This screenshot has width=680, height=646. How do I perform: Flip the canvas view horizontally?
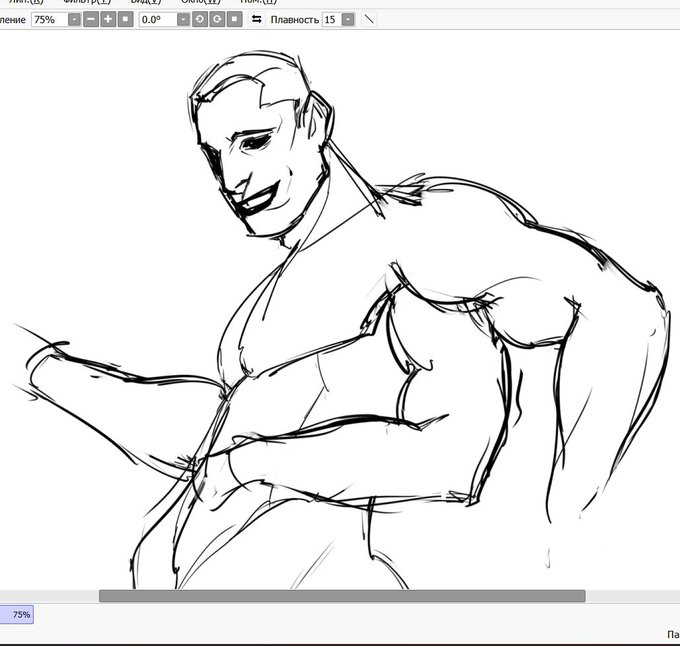pyautogui.click(x=257, y=20)
